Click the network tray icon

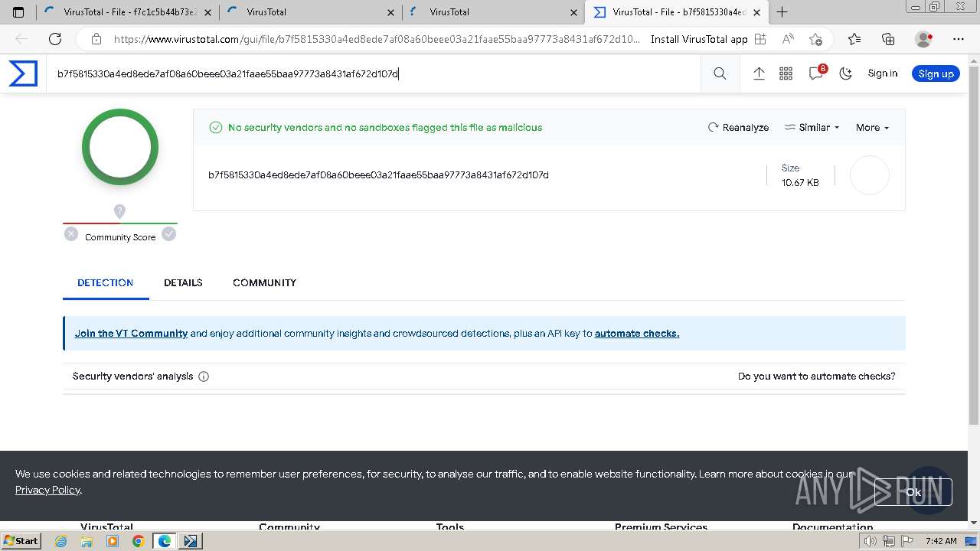[x=889, y=541]
